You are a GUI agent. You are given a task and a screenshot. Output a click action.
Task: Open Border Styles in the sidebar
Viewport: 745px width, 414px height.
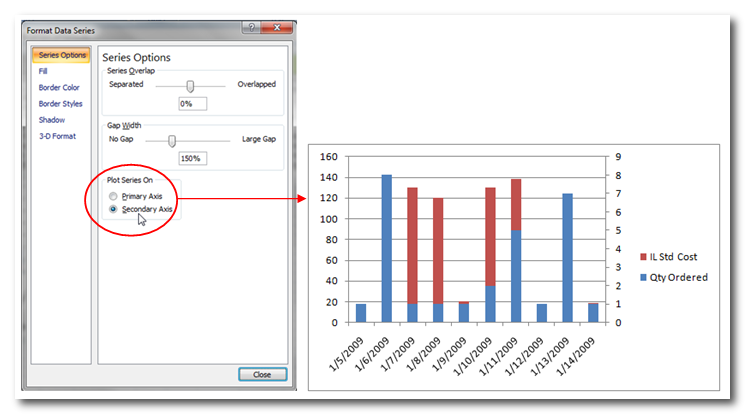pos(60,103)
